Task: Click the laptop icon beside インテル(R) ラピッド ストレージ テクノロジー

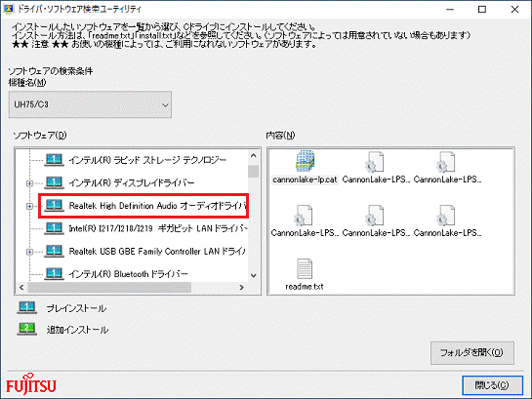Action: click(54, 160)
